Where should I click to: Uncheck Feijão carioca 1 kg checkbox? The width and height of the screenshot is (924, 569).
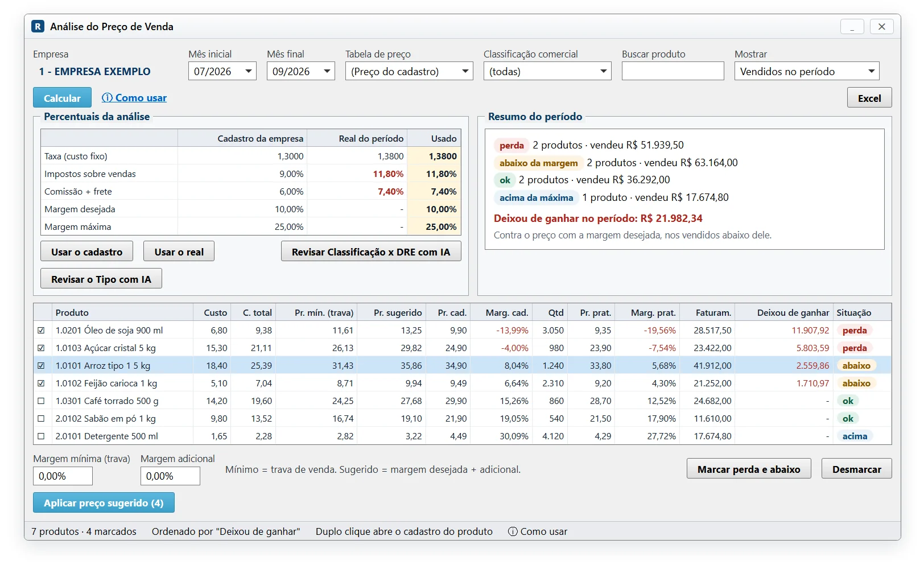41,384
